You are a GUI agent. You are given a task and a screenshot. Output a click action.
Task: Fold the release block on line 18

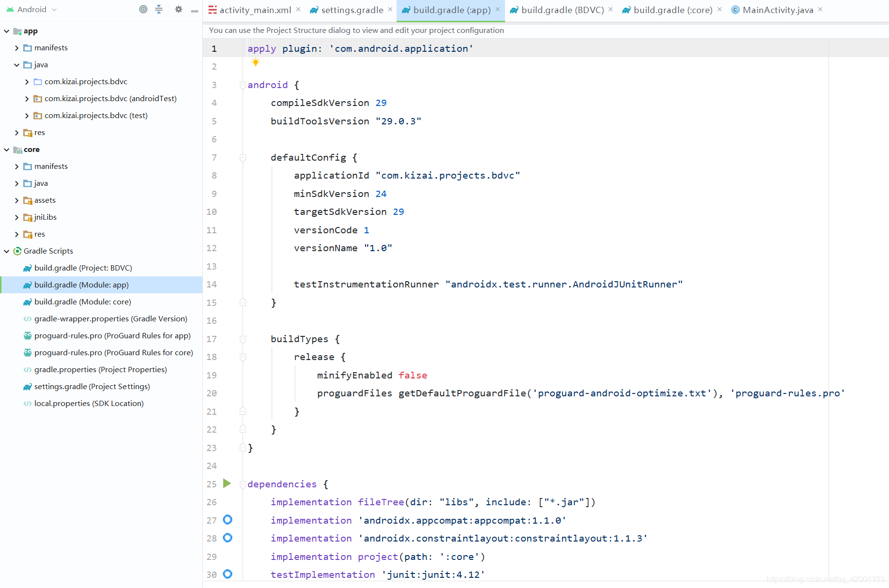(x=243, y=357)
